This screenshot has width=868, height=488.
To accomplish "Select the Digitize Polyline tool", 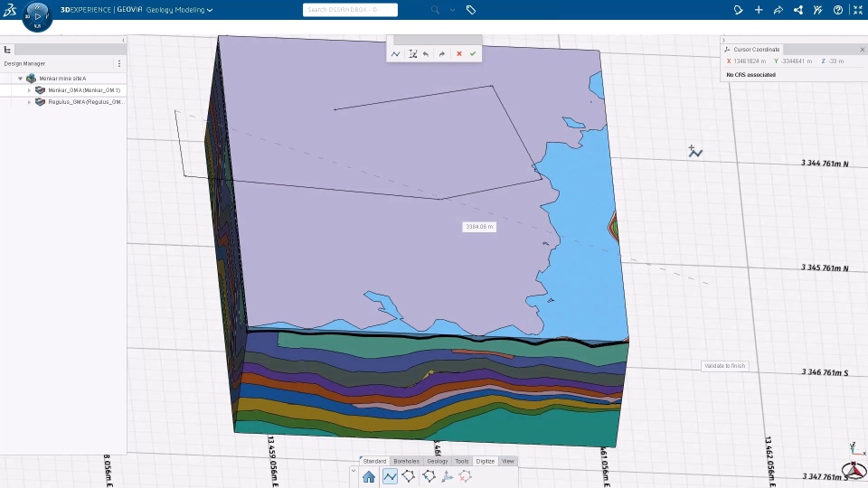I will (390, 476).
